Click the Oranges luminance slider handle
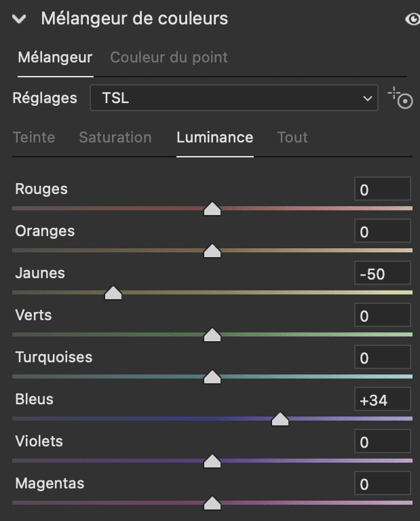This screenshot has width=420, height=521. (212, 250)
